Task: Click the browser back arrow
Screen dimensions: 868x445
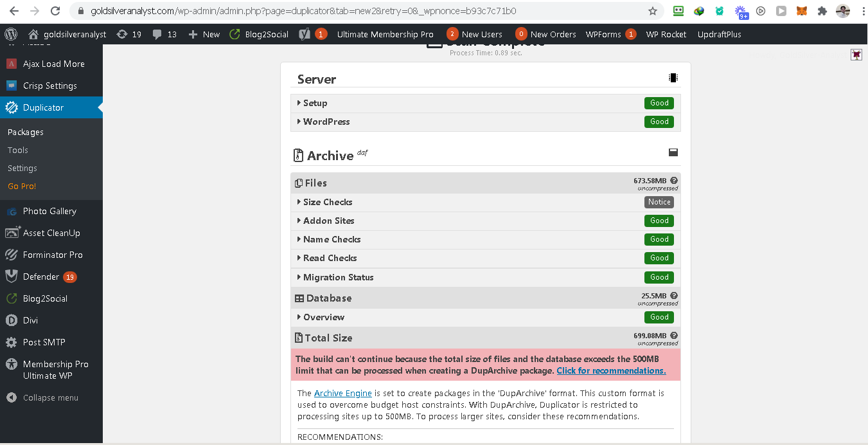Action: pos(14,11)
